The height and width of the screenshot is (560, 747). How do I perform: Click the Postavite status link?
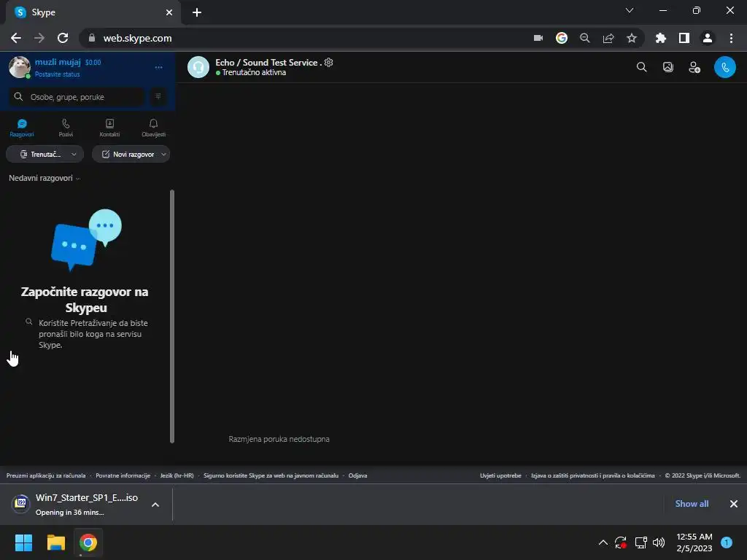click(57, 74)
